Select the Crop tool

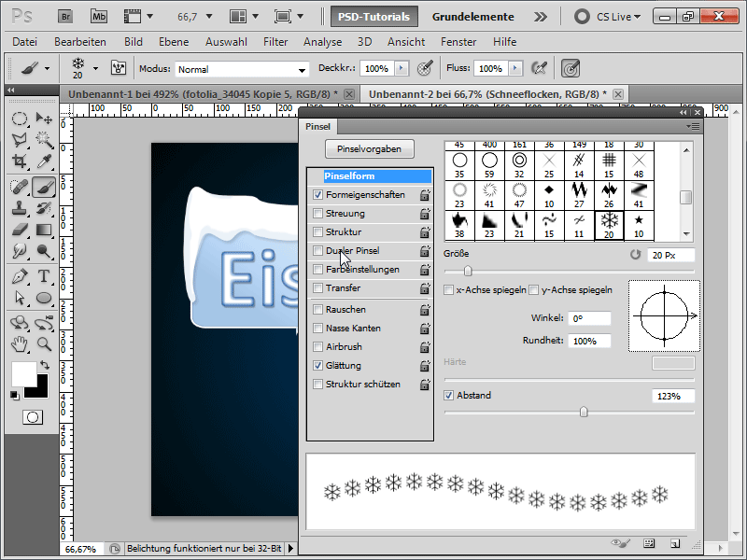pyautogui.click(x=19, y=161)
